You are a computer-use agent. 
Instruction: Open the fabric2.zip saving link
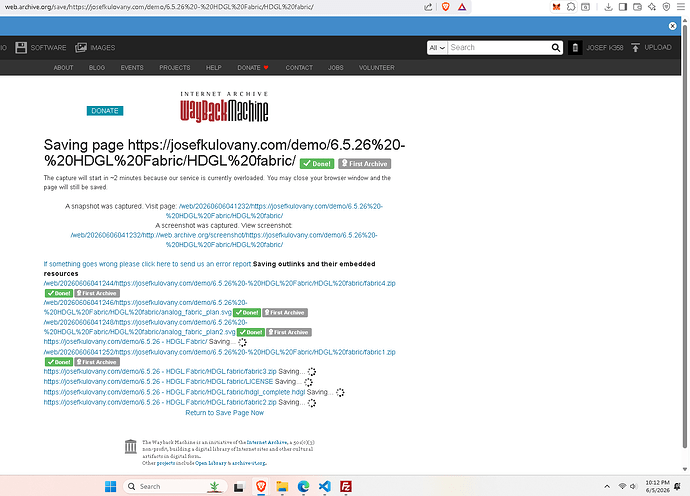coord(160,402)
